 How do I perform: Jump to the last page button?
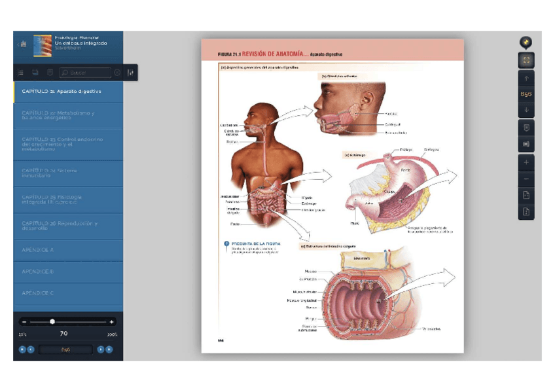pyautogui.click(x=109, y=349)
